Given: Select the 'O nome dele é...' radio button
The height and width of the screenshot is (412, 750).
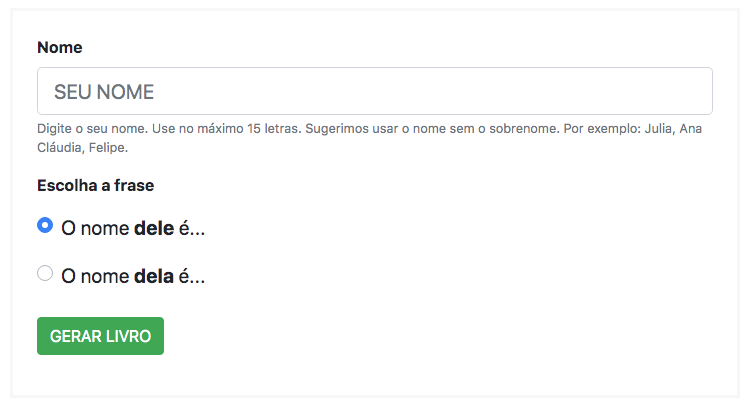Looking at the screenshot, I should click(x=45, y=225).
